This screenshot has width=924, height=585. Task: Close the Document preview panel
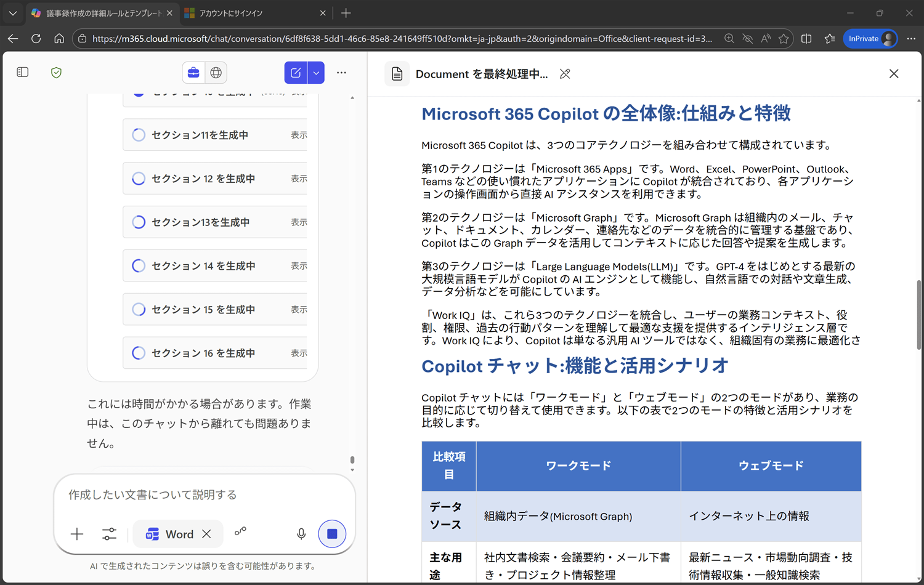pos(894,74)
